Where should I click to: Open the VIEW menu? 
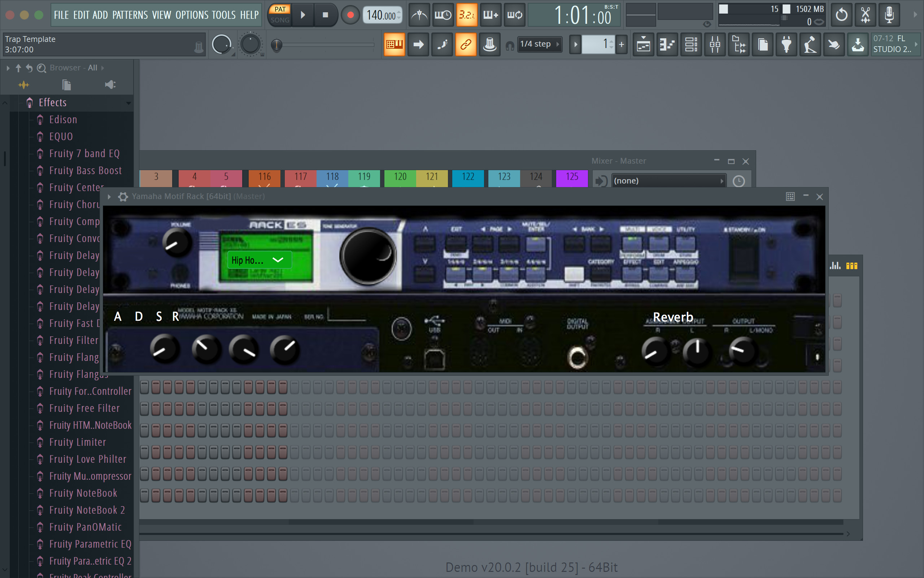tap(161, 15)
